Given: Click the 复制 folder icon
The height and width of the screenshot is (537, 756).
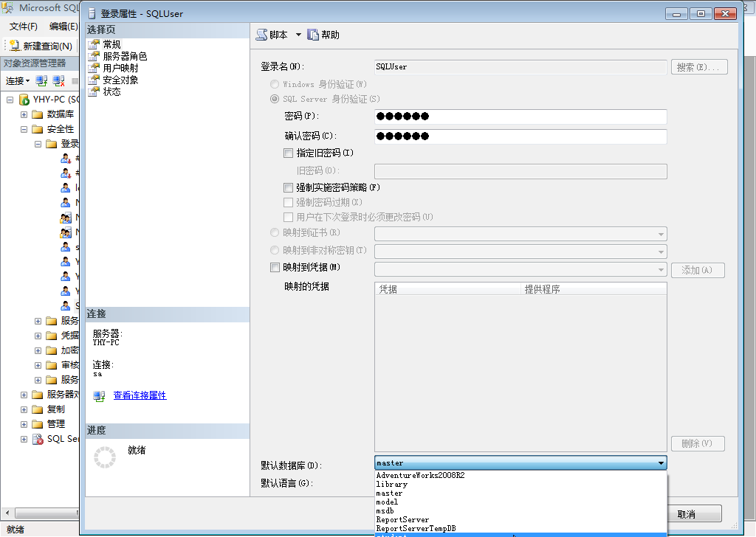Looking at the screenshot, I should [x=38, y=409].
